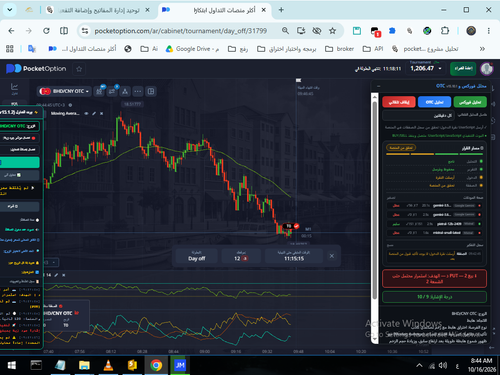Open the three-dots more options menu
Image resolution: width=500 pixels, height=375 pixels.
(138, 91)
